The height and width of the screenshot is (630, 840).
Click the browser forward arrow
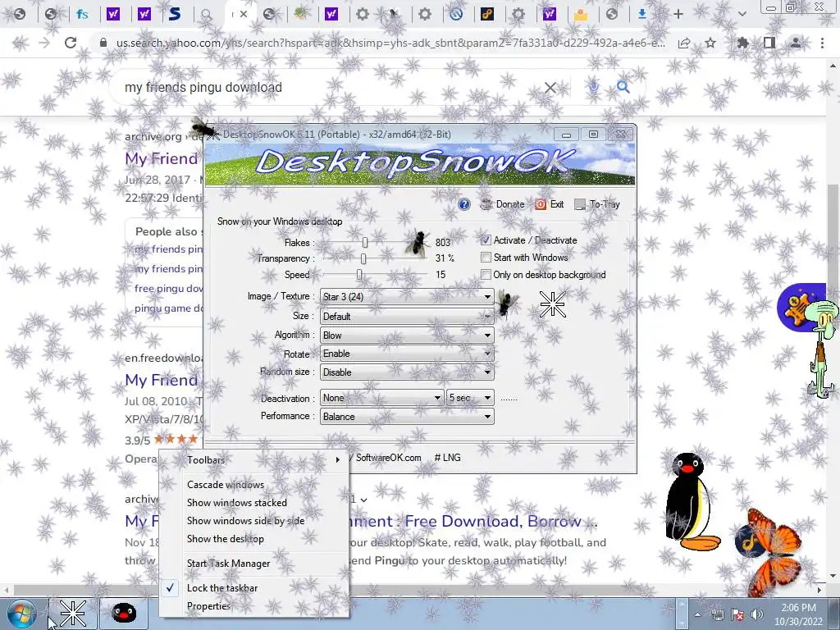[44, 43]
